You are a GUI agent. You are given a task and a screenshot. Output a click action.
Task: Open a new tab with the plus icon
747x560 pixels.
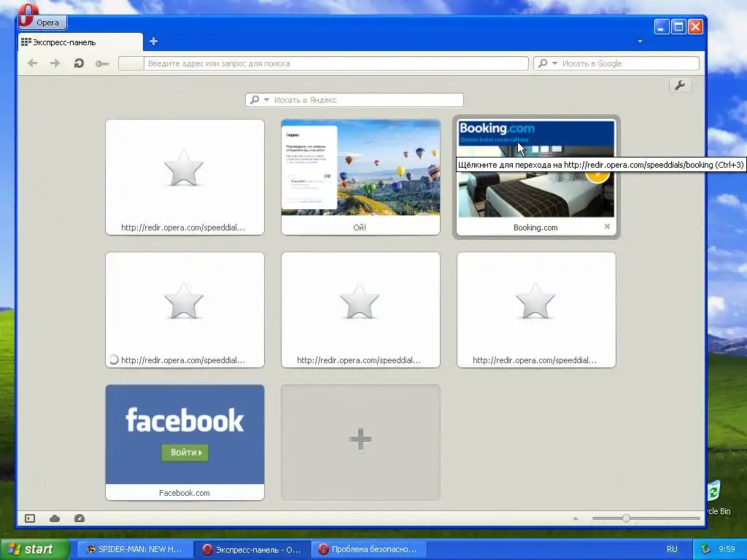point(153,42)
